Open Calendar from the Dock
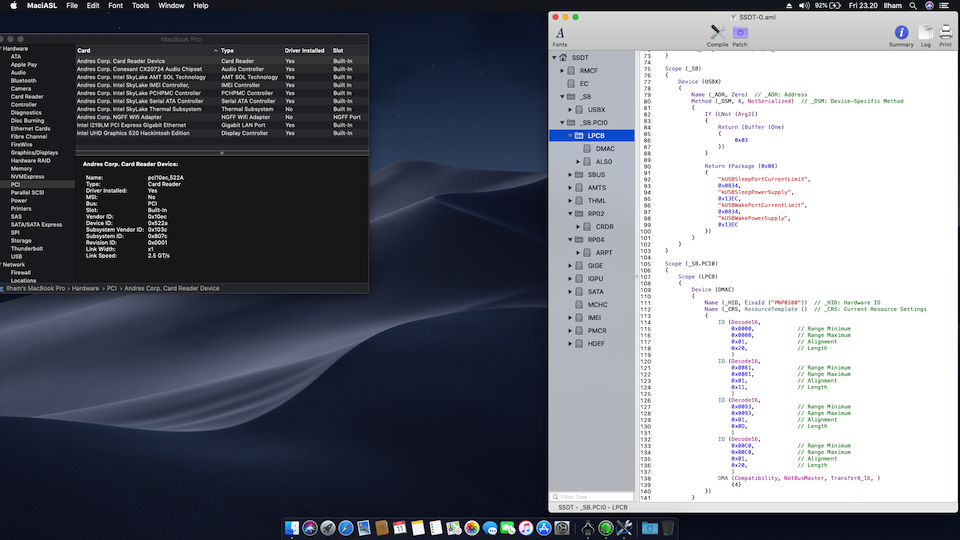 pyautogui.click(x=400, y=528)
